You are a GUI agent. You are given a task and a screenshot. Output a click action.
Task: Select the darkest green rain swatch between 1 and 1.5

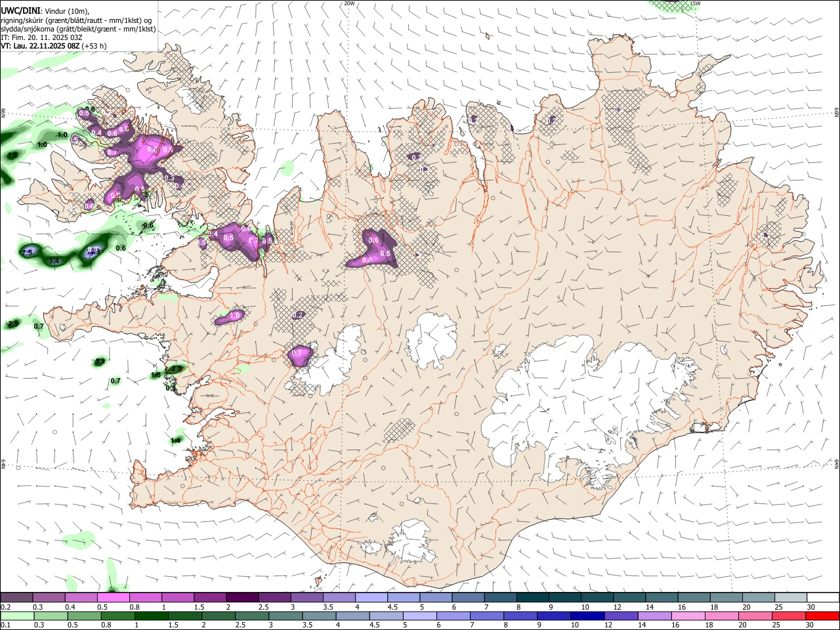tap(152, 616)
